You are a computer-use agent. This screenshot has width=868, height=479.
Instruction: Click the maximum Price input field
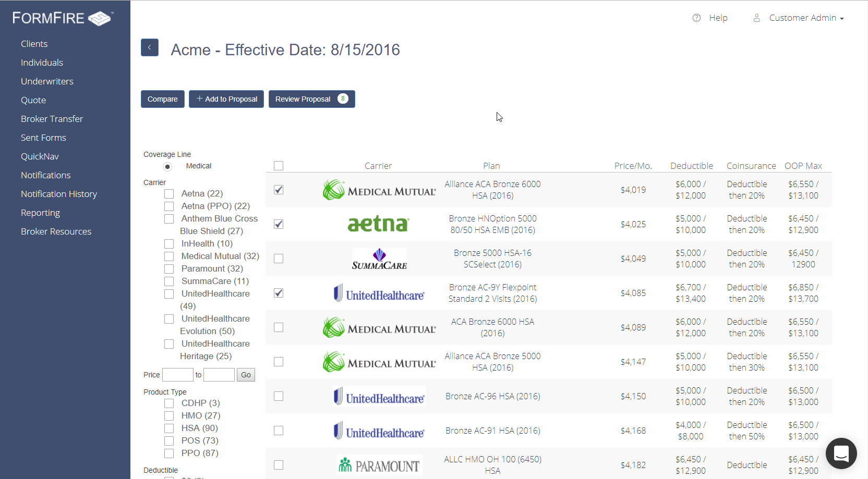pos(219,375)
